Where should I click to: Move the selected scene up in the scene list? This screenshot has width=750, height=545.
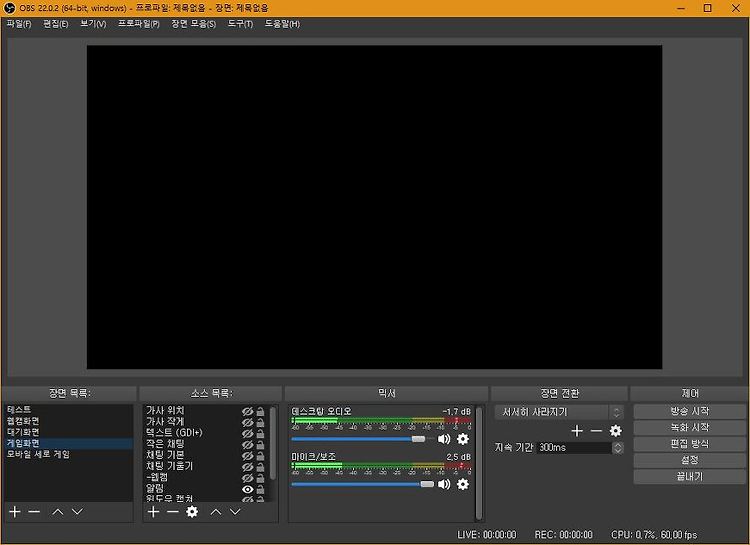point(58,512)
